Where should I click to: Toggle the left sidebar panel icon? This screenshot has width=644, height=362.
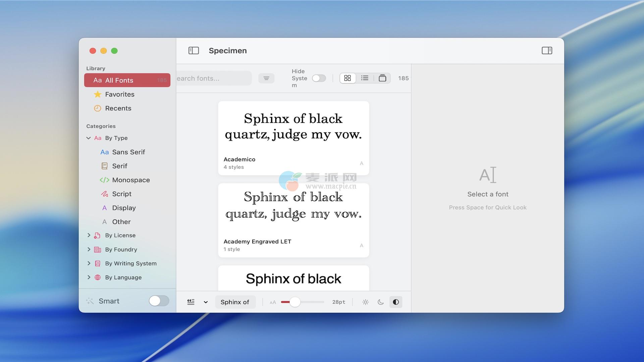pos(194,51)
